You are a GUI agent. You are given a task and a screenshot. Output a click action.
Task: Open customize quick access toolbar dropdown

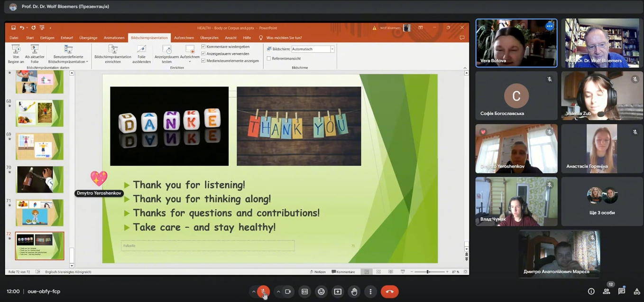(x=50, y=28)
